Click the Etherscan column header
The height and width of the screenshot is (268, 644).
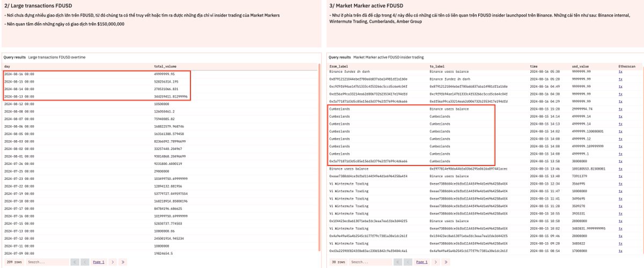click(x=626, y=66)
